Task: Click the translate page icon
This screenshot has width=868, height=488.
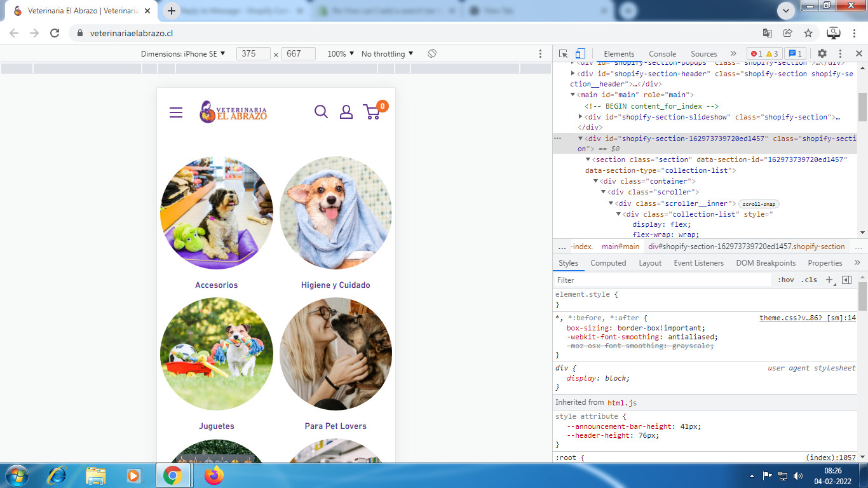Action: tap(768, 33)
